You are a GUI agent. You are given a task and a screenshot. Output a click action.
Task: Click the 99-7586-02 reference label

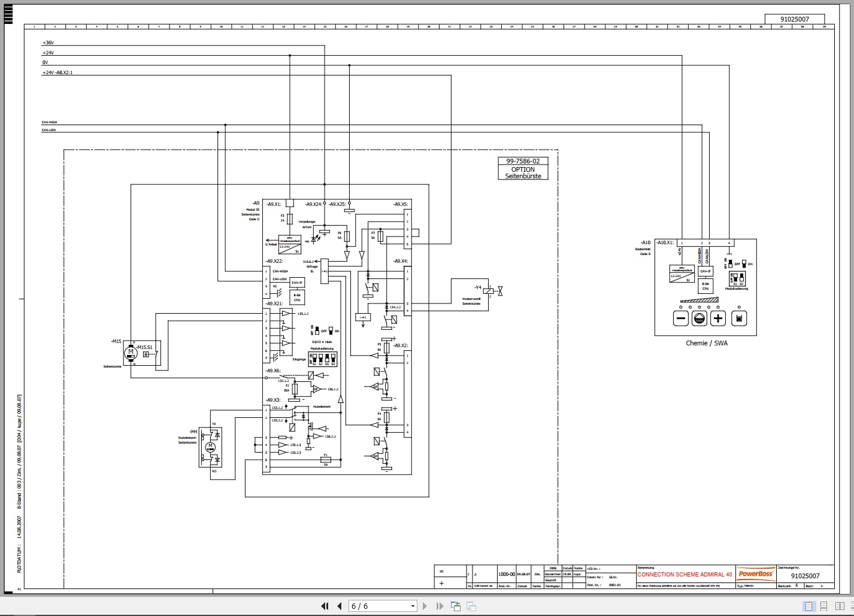(x=522, y=161)
